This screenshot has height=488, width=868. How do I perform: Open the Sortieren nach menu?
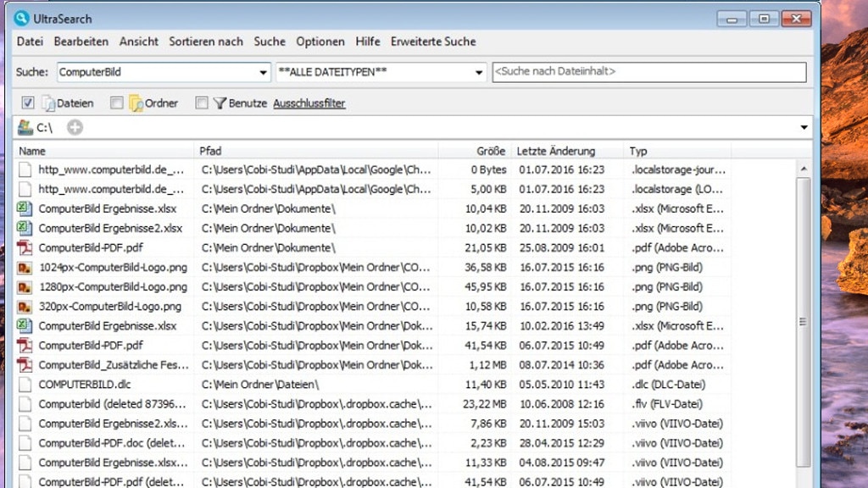coord(206,42)
